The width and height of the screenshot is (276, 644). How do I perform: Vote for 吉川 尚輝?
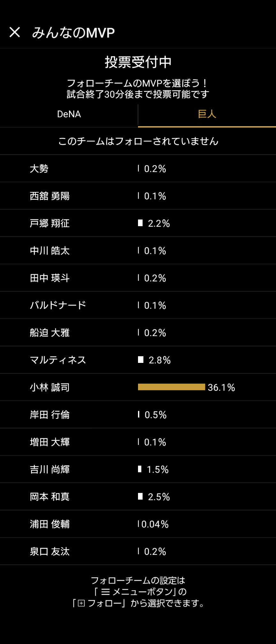pyautogui.click(x=50, y=470)
